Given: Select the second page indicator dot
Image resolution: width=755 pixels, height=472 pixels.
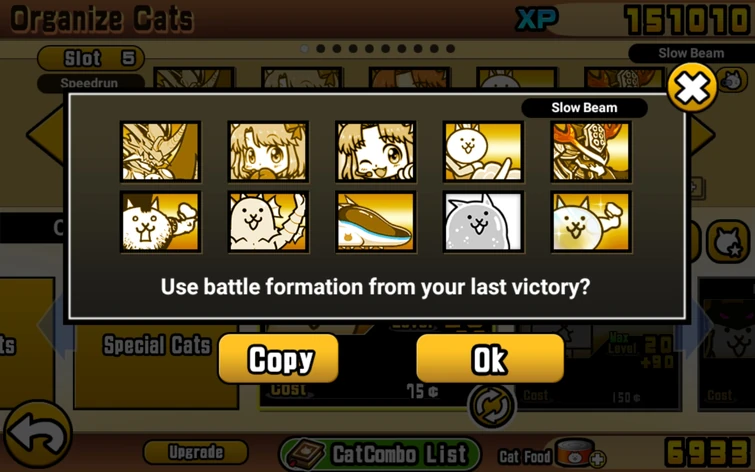Looking at the screenshot, I should [321, 49].
